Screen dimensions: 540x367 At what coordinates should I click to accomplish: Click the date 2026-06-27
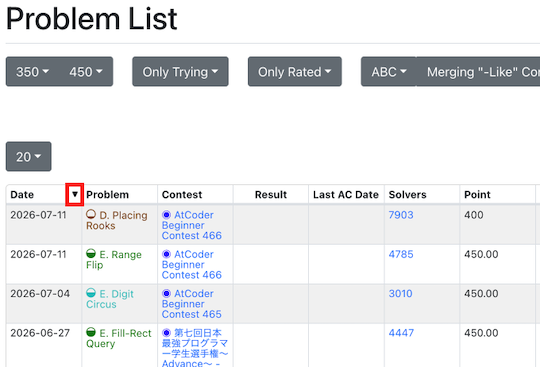click(x=40, y=333)
